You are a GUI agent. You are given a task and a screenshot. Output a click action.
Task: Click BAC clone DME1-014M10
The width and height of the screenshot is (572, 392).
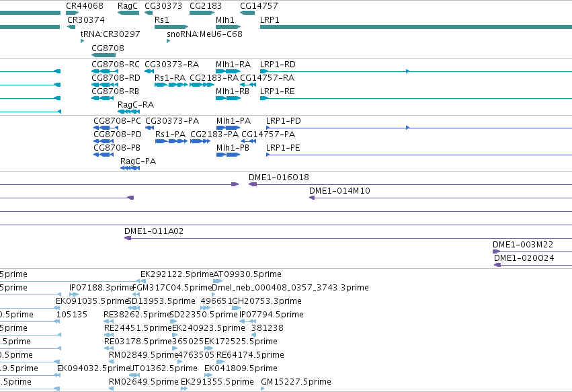pos(339,191)
